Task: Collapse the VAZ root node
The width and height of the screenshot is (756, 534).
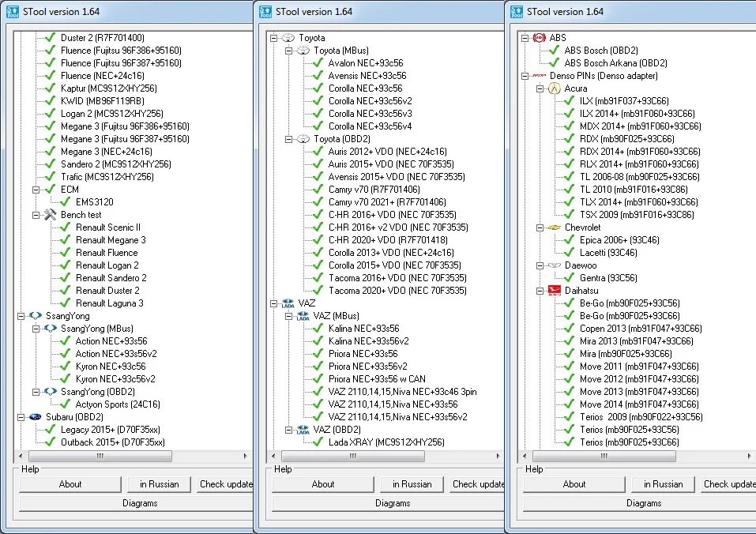Action: pos(274,303)
